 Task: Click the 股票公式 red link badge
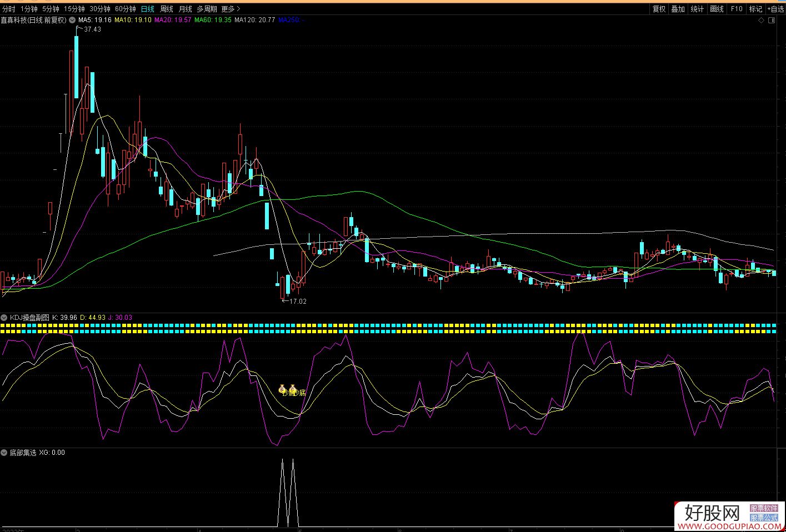[764, 517]
